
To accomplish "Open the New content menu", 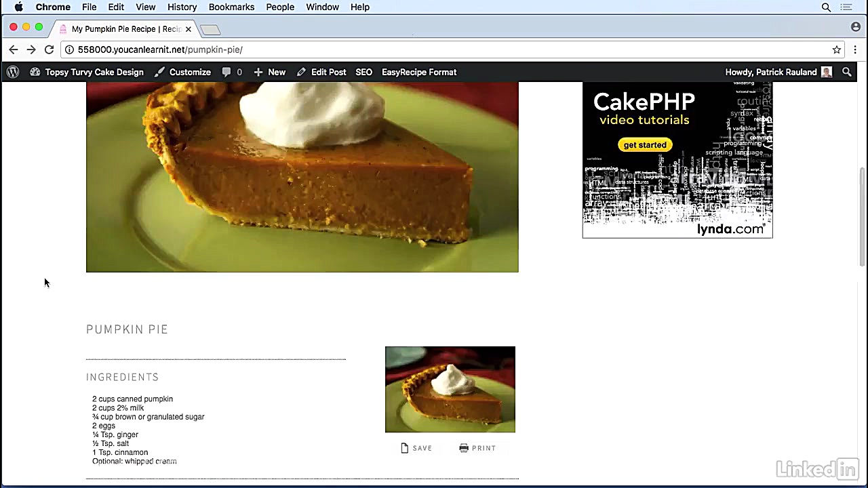I will (x=270, y=72).
